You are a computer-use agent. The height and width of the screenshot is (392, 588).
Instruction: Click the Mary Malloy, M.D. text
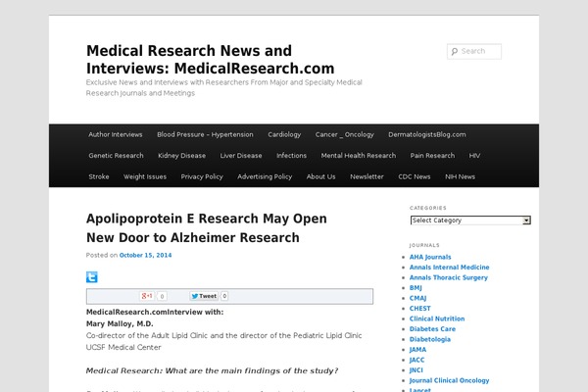(x=120, y=323)
